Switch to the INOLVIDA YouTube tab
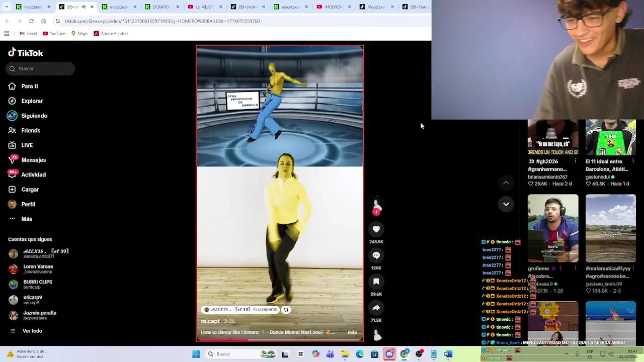644x362 pixels. click(x=333, y=7)
